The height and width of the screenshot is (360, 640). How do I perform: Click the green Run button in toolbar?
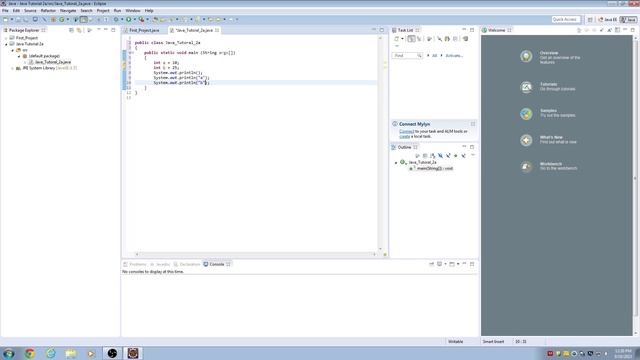tap(129, 19)
